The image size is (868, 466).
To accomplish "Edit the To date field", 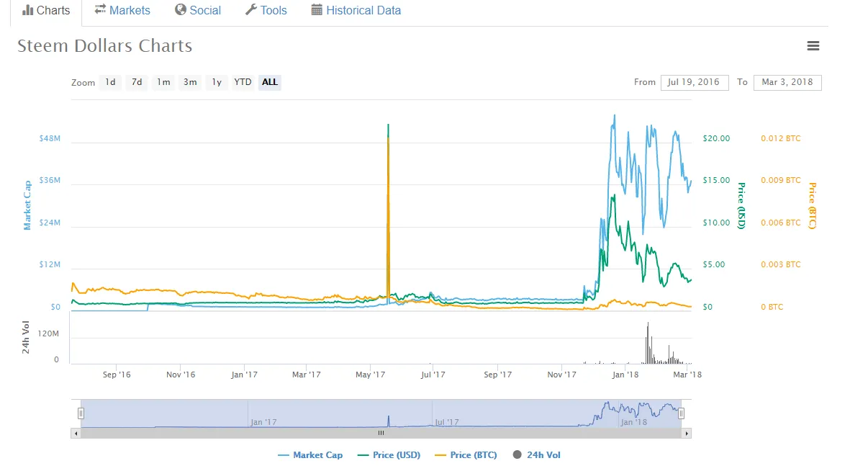I will (787, 82).
